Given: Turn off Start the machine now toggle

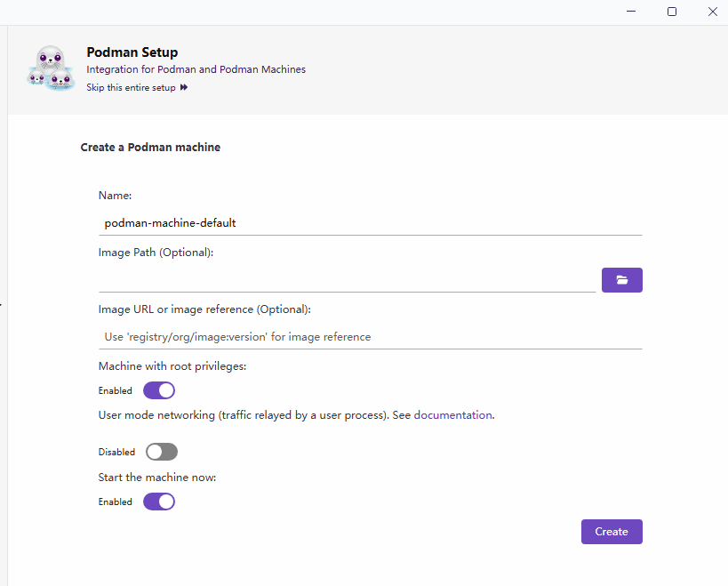Looking at the screenshot, I should [x=159, y=502].
